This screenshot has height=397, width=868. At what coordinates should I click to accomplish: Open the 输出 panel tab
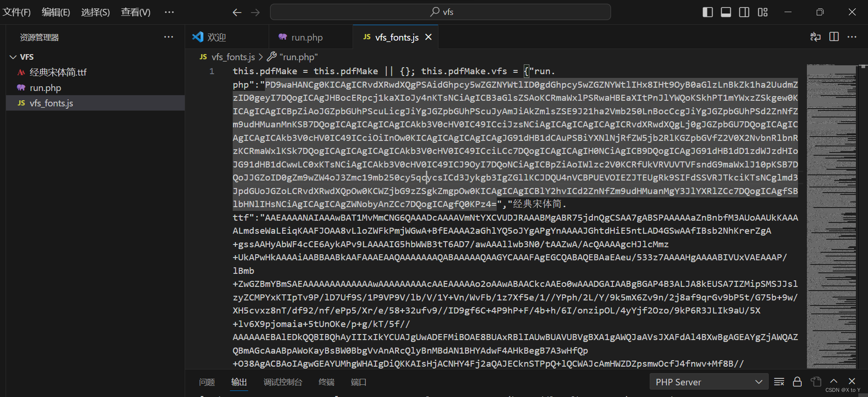point(239,382)
